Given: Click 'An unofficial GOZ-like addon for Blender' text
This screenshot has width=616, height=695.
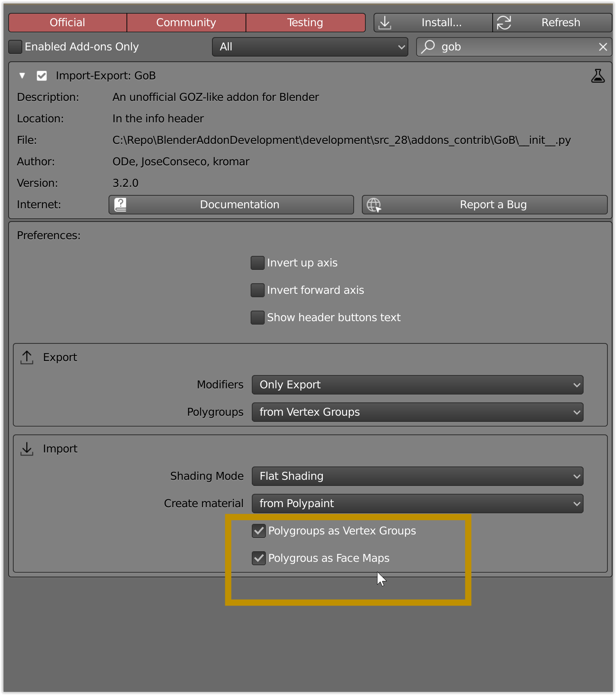Looking at the screenshot, I should click(x=215, y=97).
